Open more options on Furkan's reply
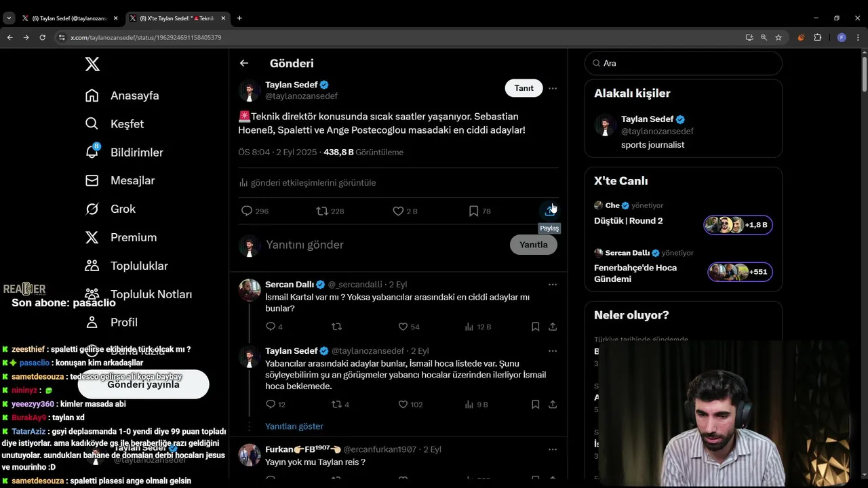The width and height of the screenshot is (868, 488). 553,449
